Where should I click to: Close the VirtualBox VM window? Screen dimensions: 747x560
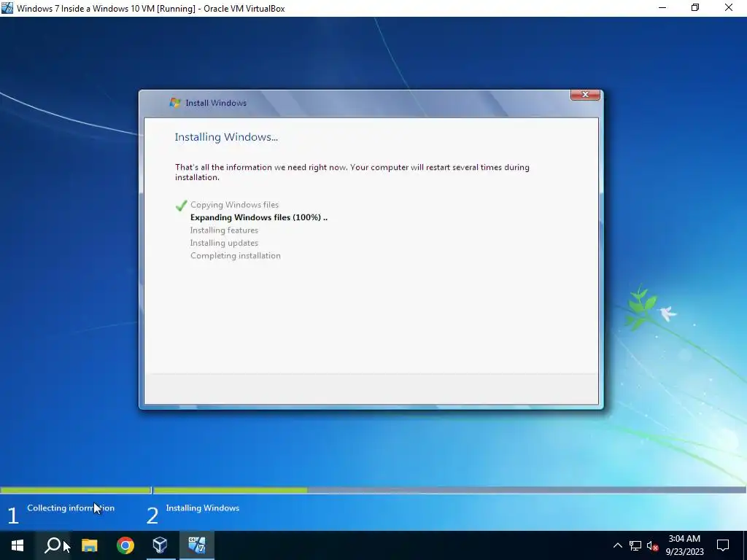point(729,8)
